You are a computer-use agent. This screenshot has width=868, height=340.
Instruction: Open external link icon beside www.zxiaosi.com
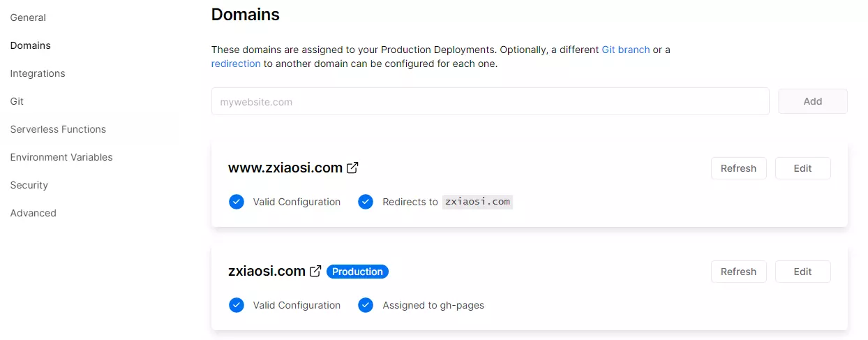click(x=353, y=168)
